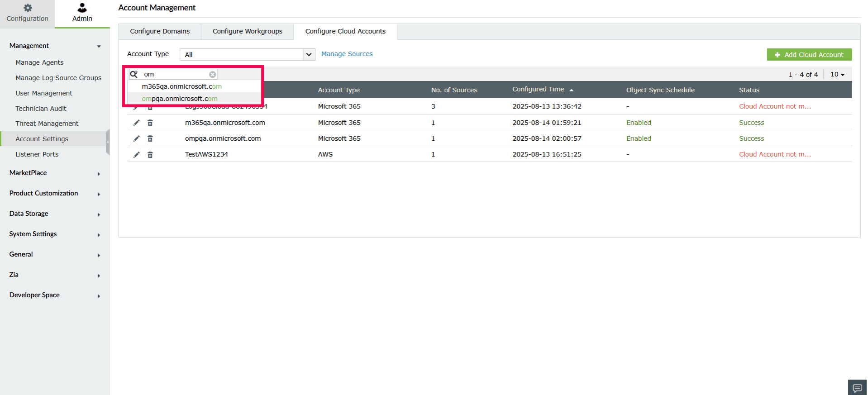Delete the TestAWS1234 account
The height and width of the screenshot is (395, 868).
click(x=150, y=155)
